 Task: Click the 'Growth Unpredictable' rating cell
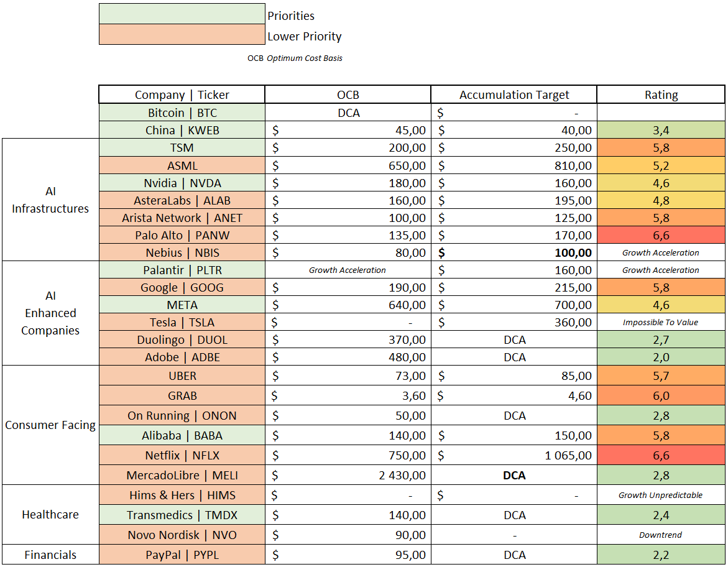tap(661, 495)
